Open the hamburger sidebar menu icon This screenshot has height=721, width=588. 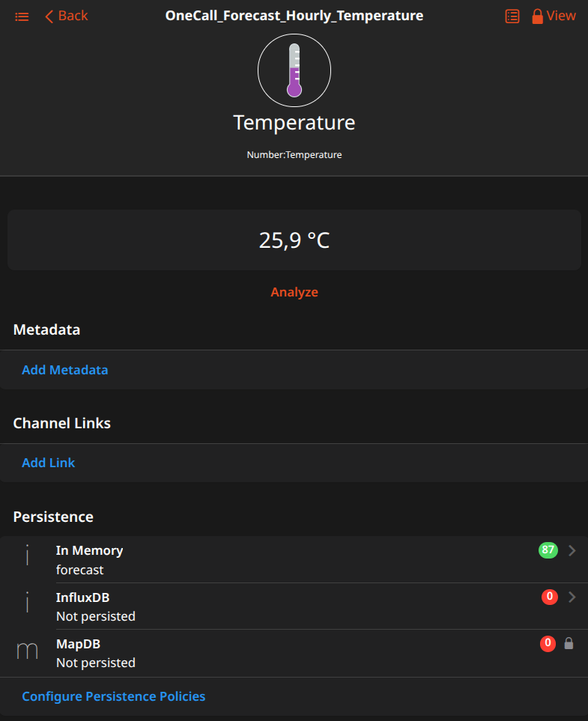pyautogui.click(x=22, y=17)
